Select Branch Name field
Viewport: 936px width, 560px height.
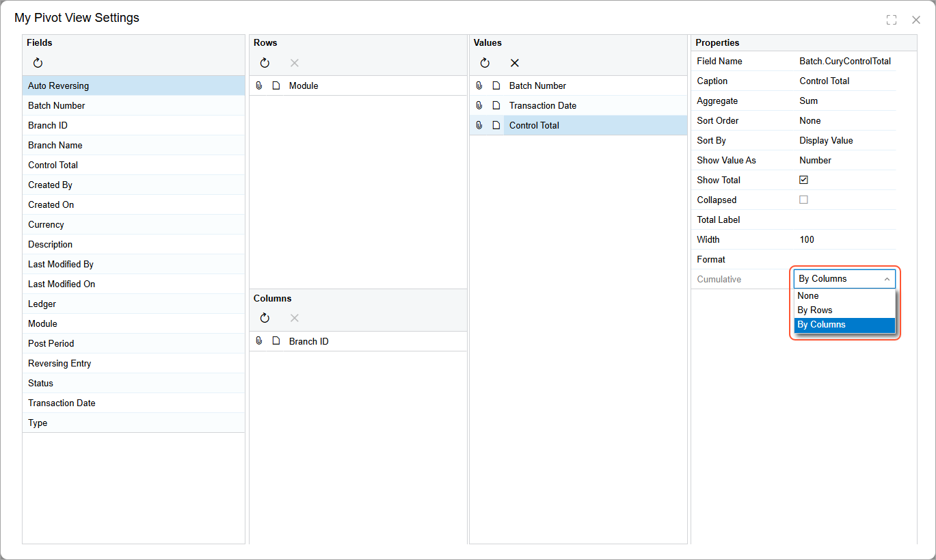coord(133,145)
